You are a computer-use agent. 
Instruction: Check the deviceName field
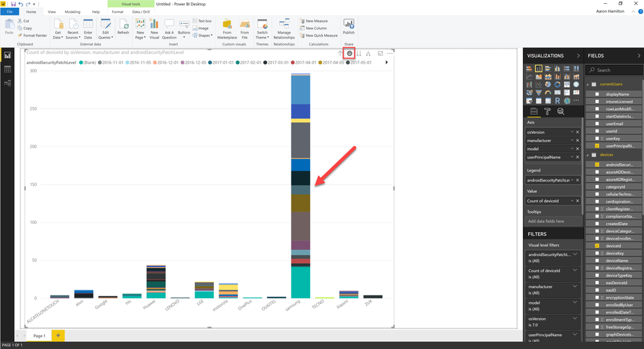(597, 261)
